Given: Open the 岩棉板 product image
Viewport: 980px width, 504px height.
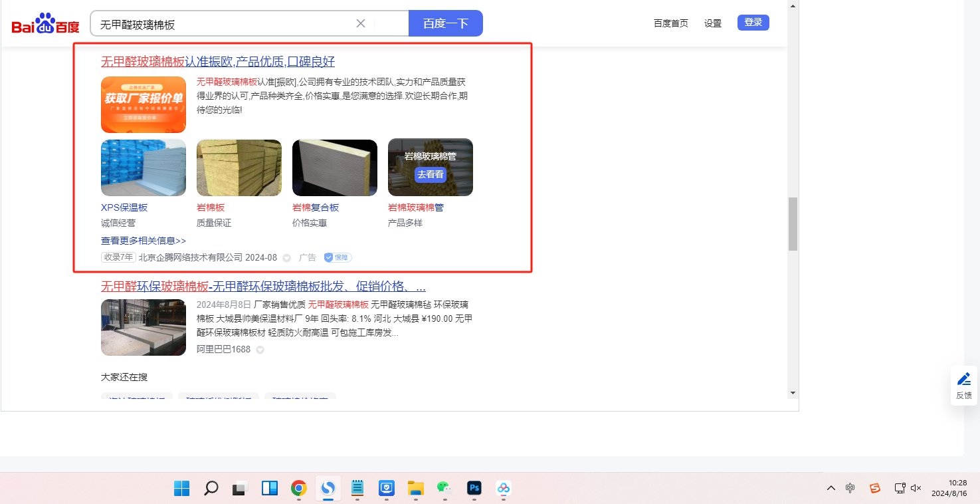Looking at the screenshot, I should click(x=239, y=168).
